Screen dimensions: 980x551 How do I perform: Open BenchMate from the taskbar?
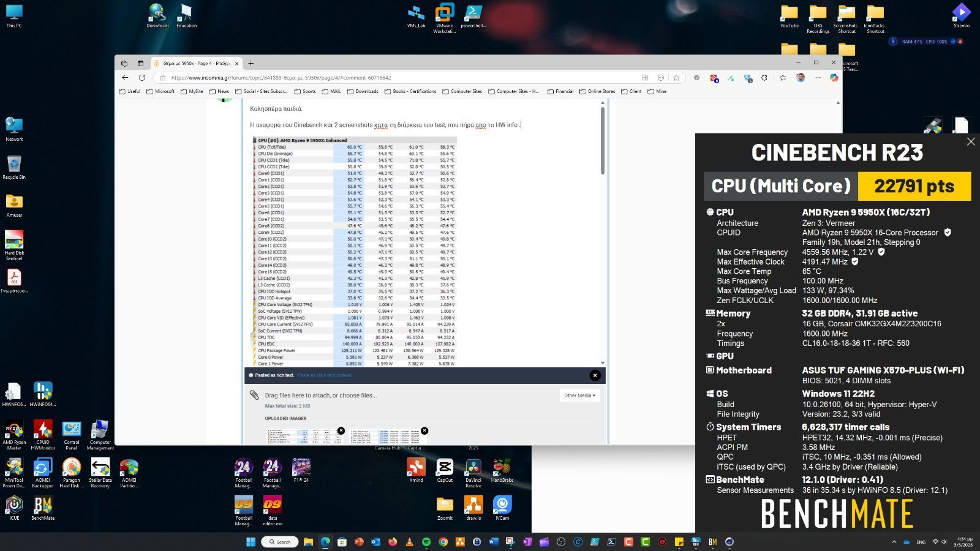(x=712, y=542)
